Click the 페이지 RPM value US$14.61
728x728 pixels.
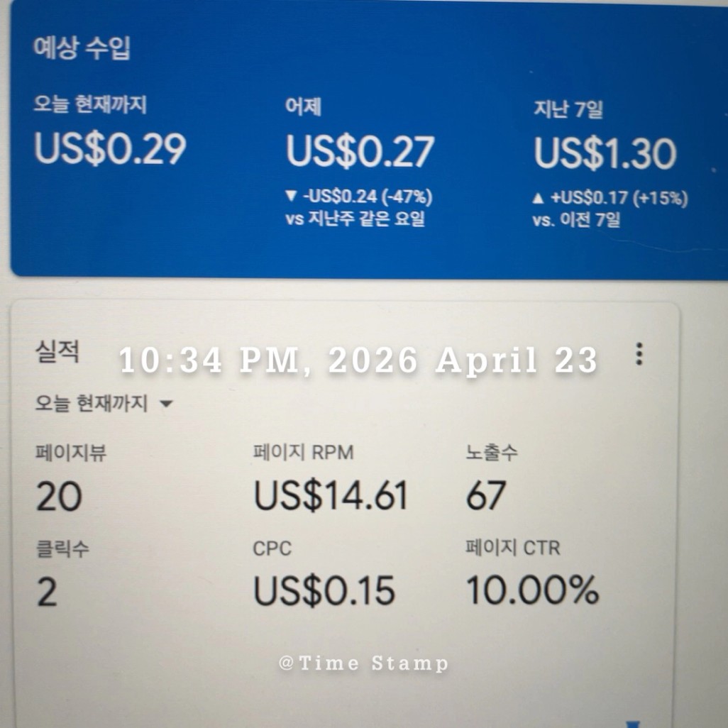point(331,495)
